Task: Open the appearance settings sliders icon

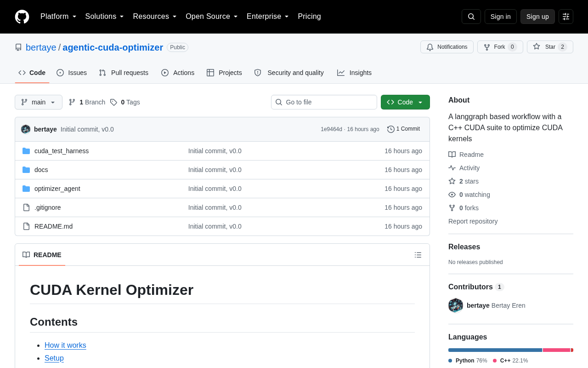Action: point(566,17)
